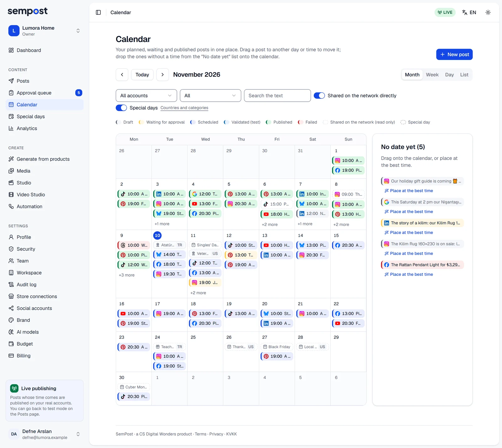The image size is (502, 448).
Task: Open Budget page
Action: click(45, 344)
